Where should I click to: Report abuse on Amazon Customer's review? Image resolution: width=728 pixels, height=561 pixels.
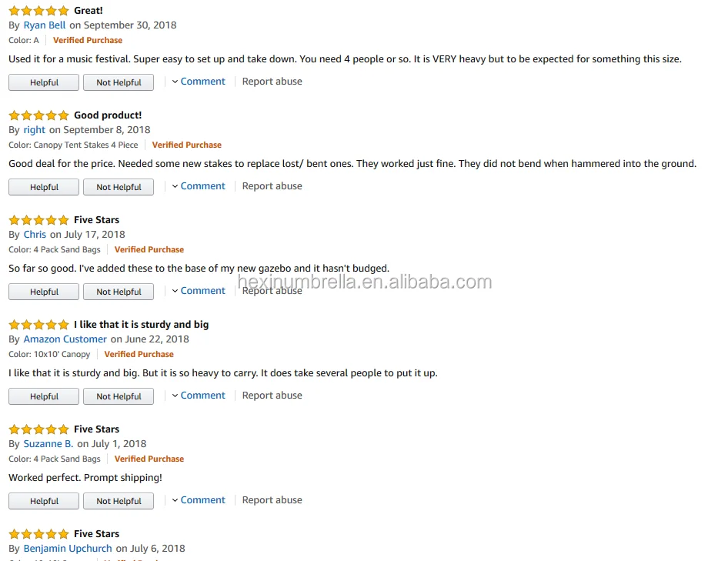[x=272, y=396]
